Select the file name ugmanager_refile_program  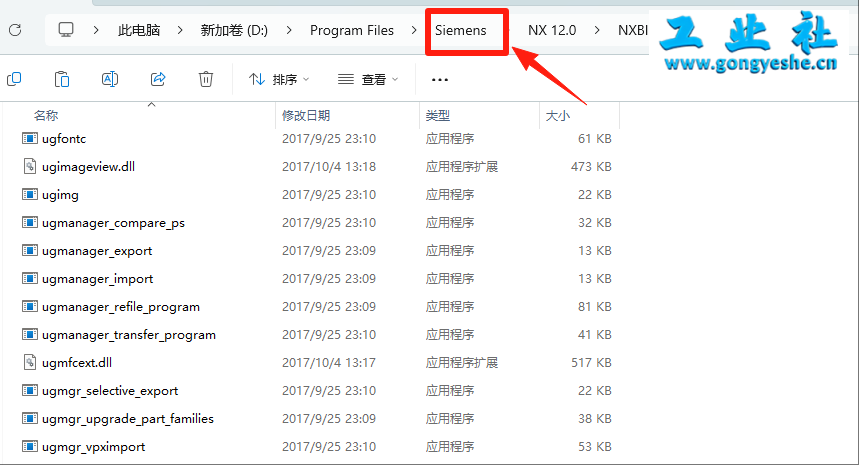pos(121,307)
